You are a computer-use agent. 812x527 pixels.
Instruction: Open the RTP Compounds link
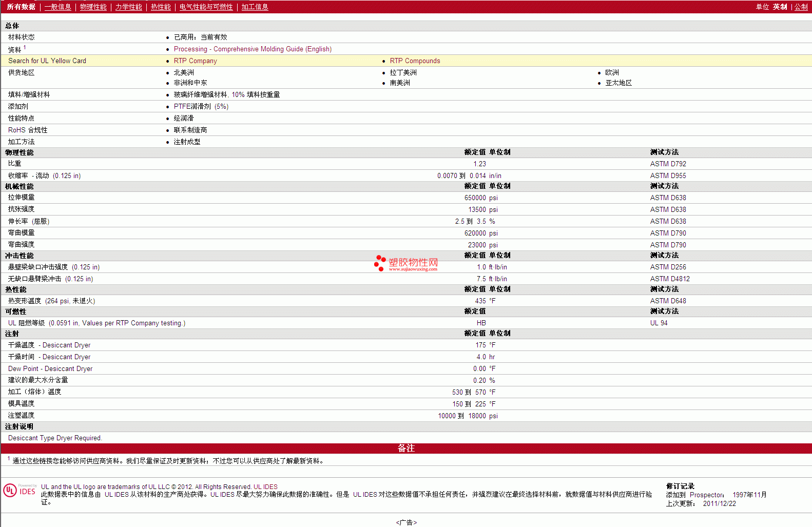415,61
